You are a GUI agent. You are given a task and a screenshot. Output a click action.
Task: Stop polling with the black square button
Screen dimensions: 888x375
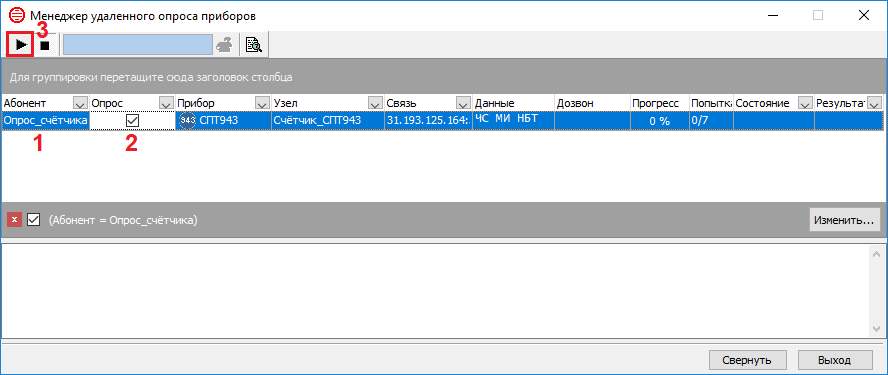click(x=45, y=45)
